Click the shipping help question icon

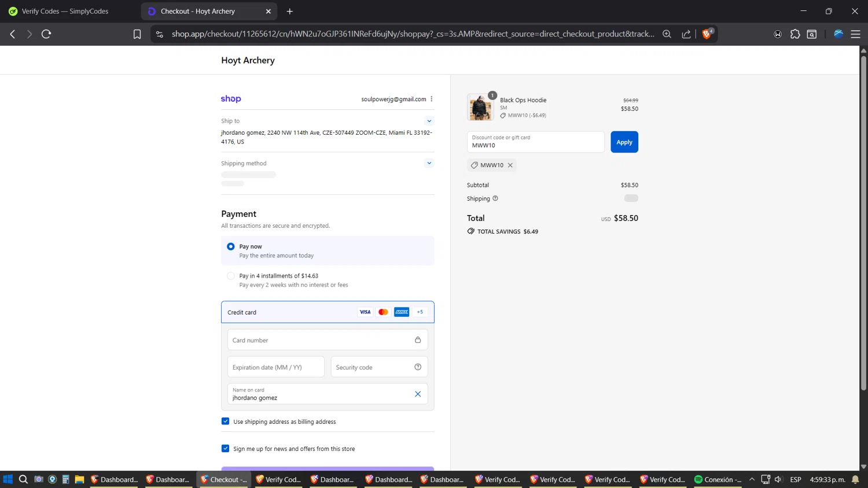click(495, 198)
